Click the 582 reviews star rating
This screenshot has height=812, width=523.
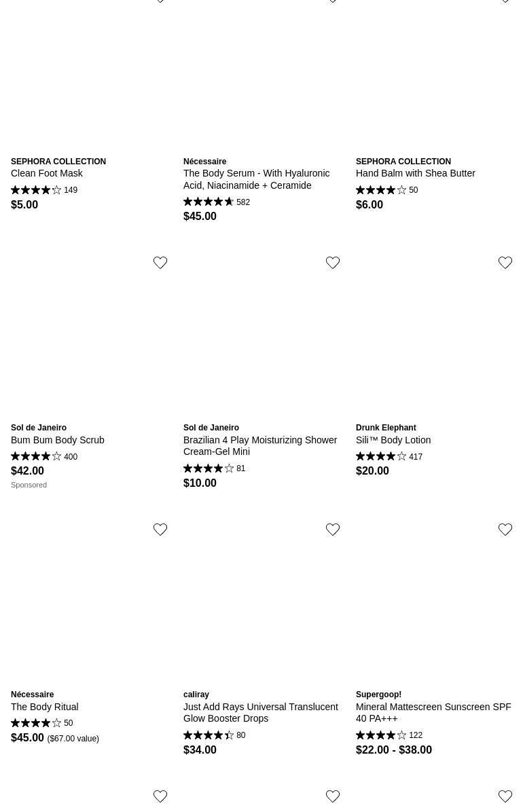click(216, 202)
